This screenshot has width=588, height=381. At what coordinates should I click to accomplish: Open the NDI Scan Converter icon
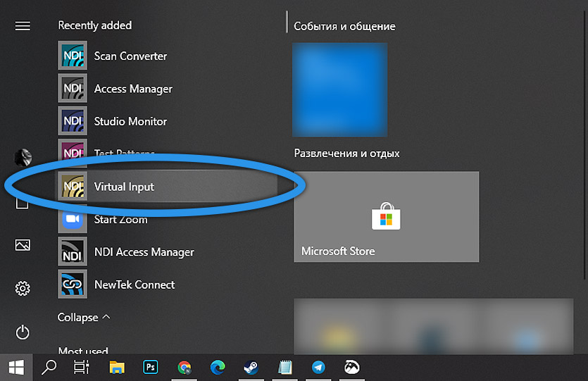(73, 56)
